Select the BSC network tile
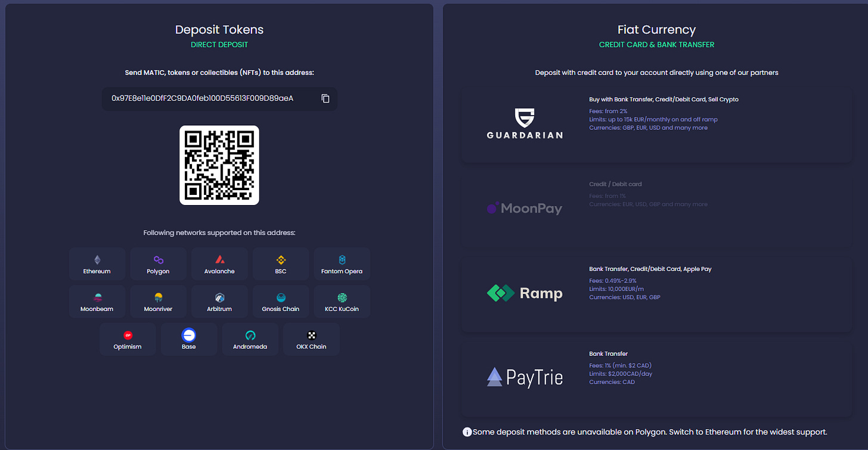 click(x=281, y=264)
